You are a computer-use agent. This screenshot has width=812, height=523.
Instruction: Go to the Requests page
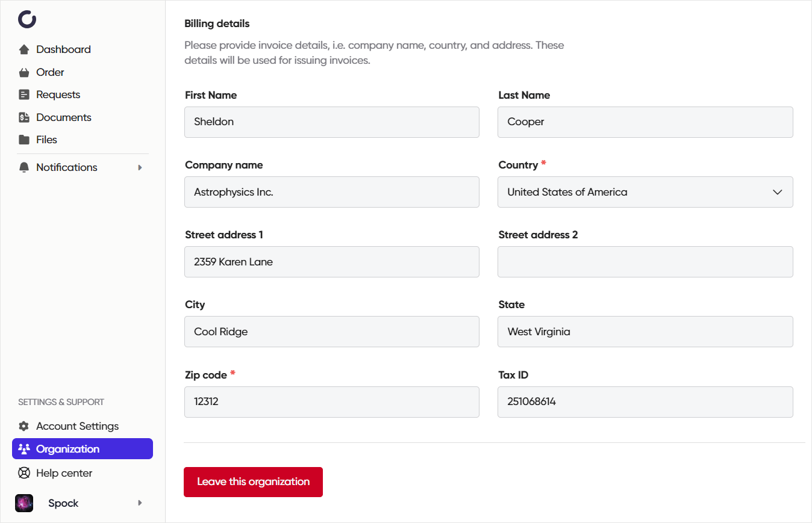tap(58, 94)
